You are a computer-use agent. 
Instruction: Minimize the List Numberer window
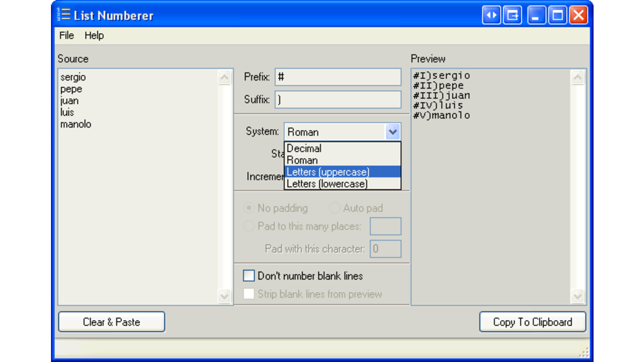(536, 15)
